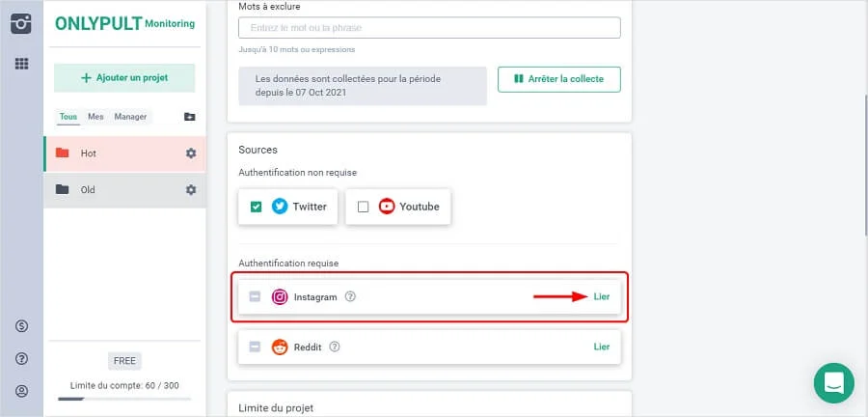This screenshot has height=417, width=868.
Task: Enable the Youtube source checkbox
Action: [363, 207]
